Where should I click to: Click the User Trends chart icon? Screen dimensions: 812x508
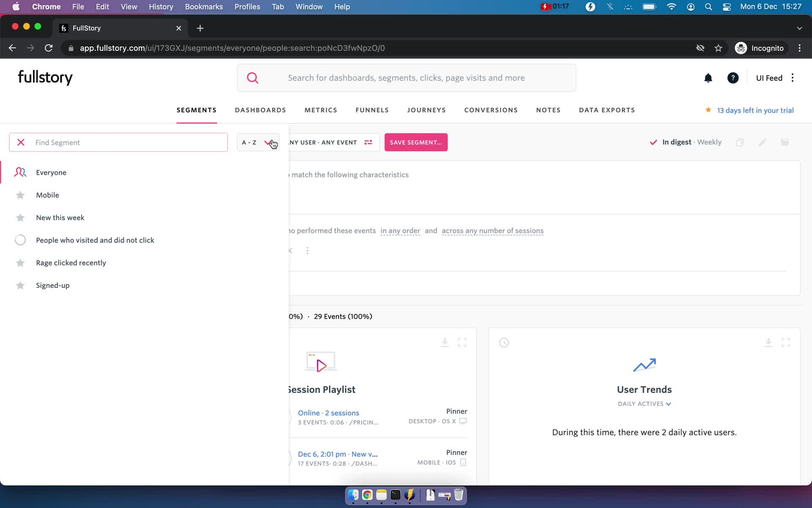[x=644, y=365]
